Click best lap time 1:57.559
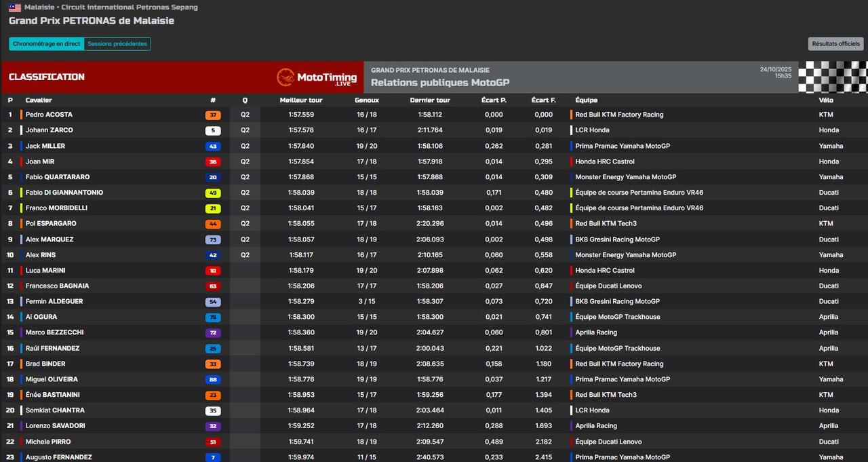 pyautogui.click(x=301, y=115)
